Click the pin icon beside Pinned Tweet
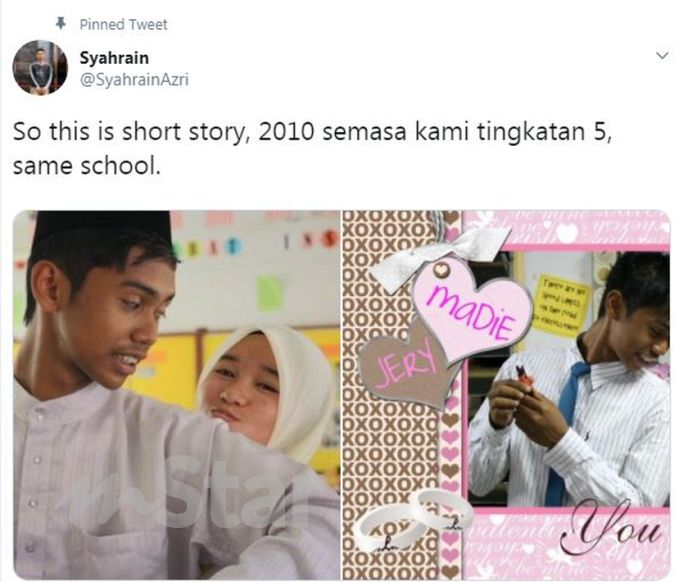680x582 pixels. tap(61, 23)
